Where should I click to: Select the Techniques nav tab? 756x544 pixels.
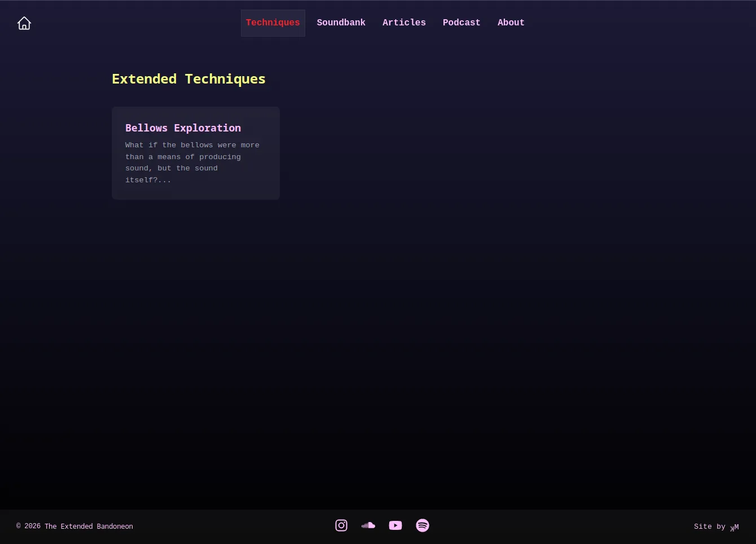272,23
